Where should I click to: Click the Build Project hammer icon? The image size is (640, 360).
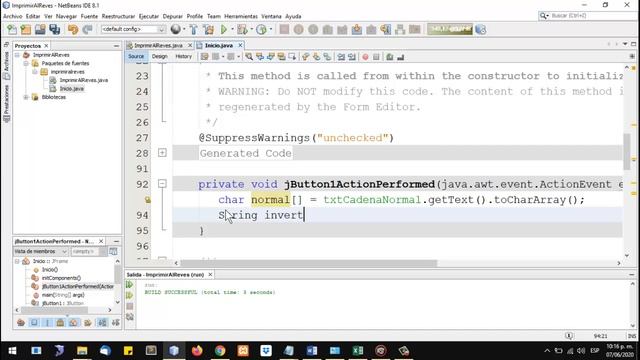(193, 29)
